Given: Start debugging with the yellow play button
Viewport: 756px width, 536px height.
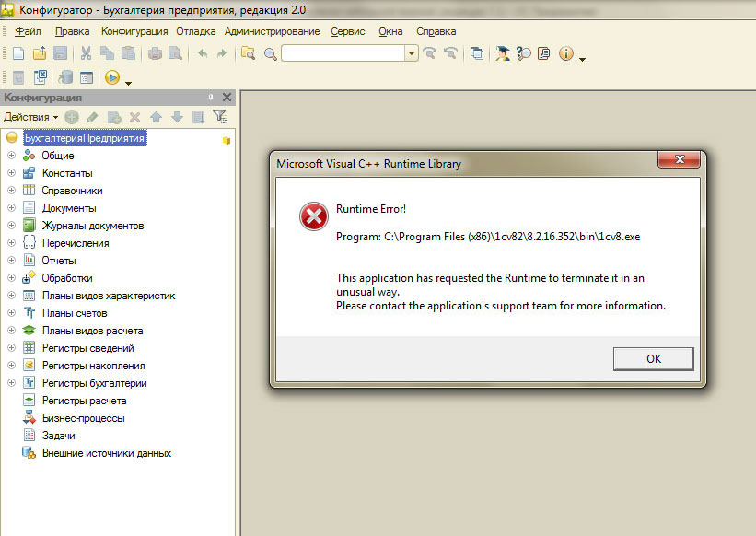Looking at the screenshot, I should [112, 77].
